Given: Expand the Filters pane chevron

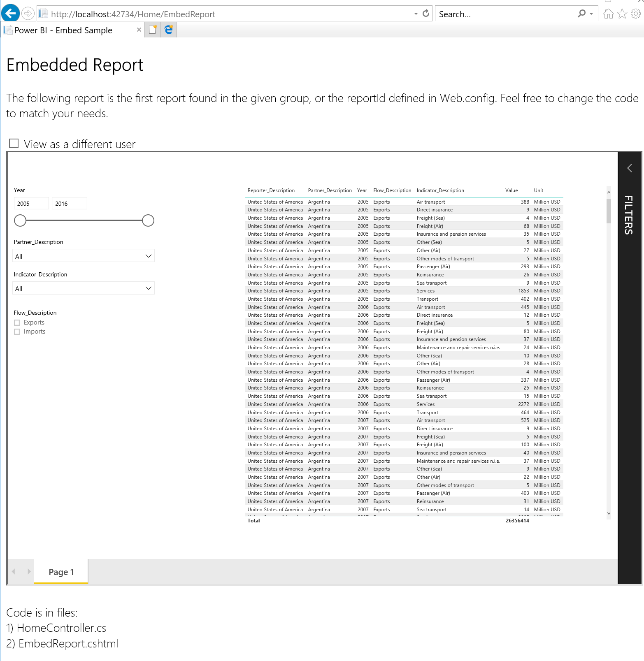Looking at the screenshot, I should click(x=629, y=168).
